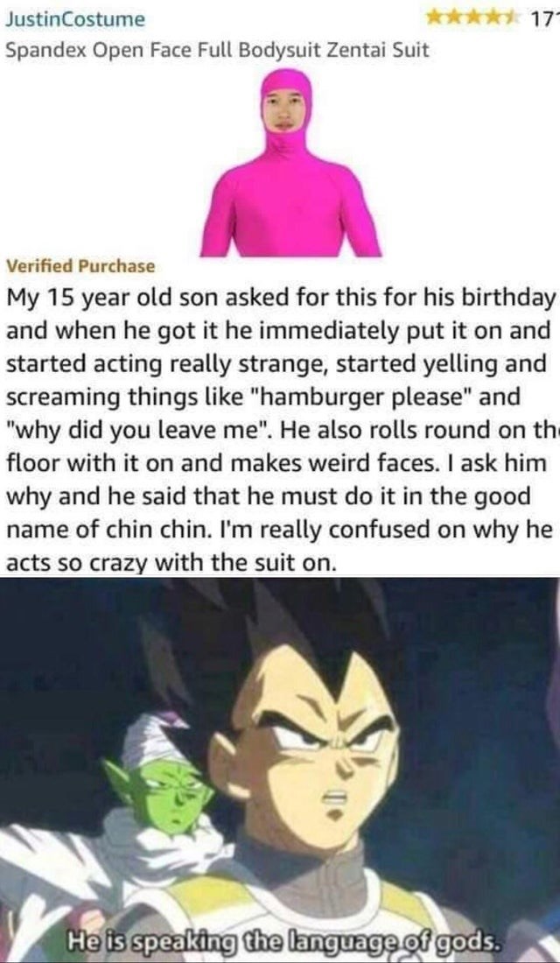
Task: Click the Verified Purchase label
Action: [80, 266]
